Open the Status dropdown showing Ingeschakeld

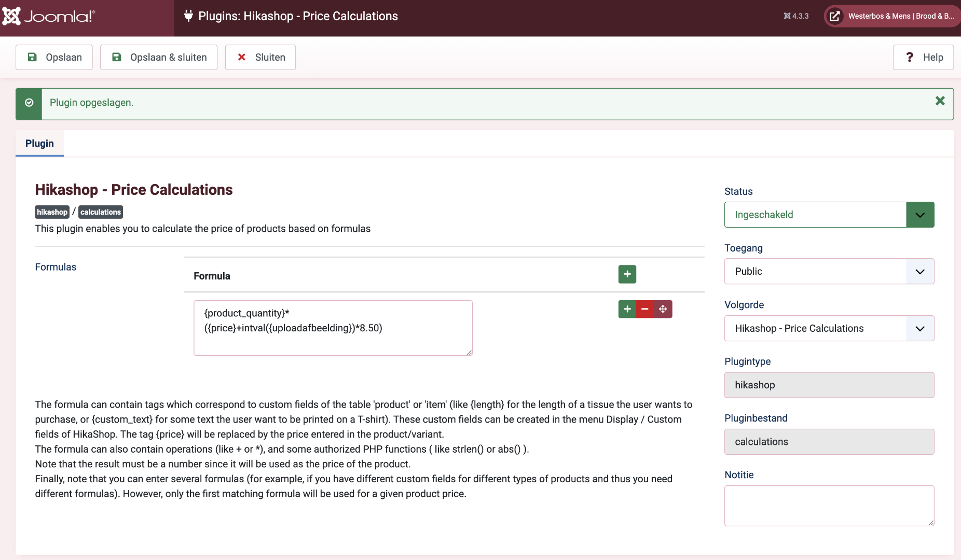click(x=829, y=215)
